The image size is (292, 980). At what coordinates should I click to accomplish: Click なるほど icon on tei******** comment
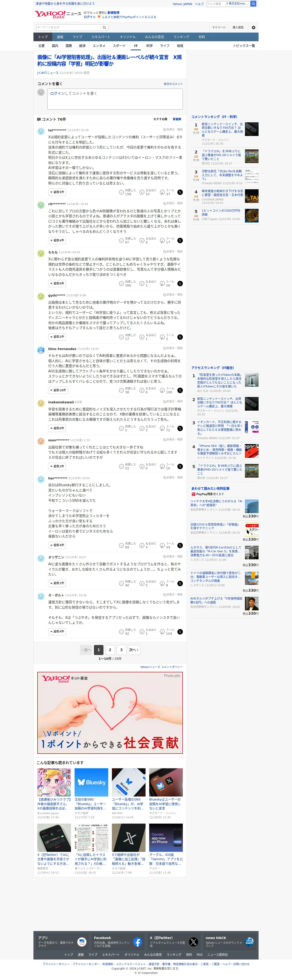(142, 192)
